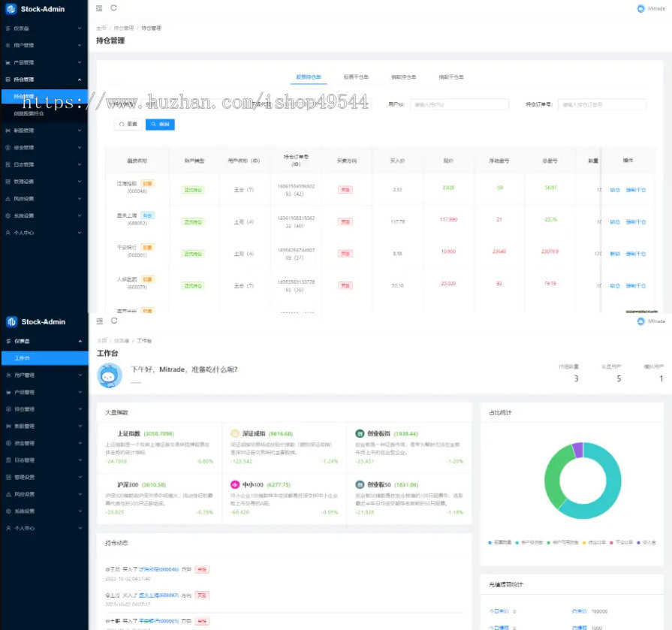Click the Mitrade user avatar on the 工作台 page header

[640, 321]
